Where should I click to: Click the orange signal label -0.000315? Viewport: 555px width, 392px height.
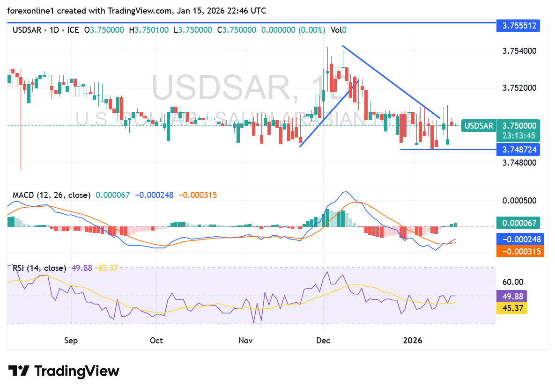520,252
